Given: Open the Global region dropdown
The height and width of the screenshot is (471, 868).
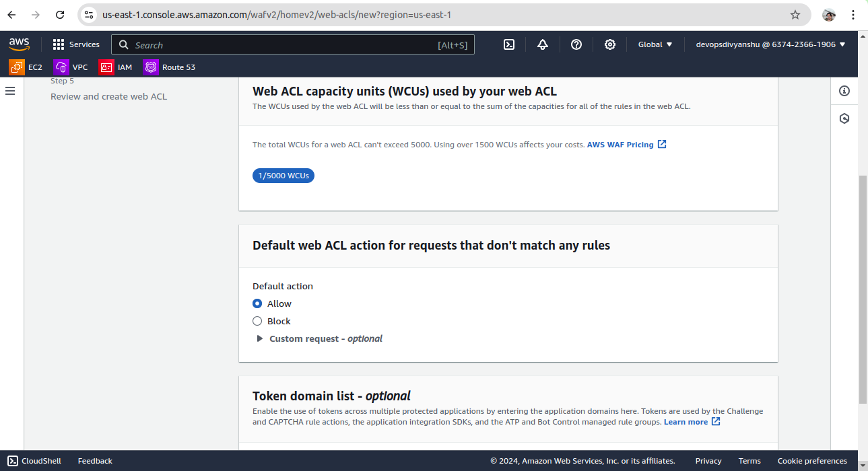Looking at the screenshot, I should click(x=655, y=44).
